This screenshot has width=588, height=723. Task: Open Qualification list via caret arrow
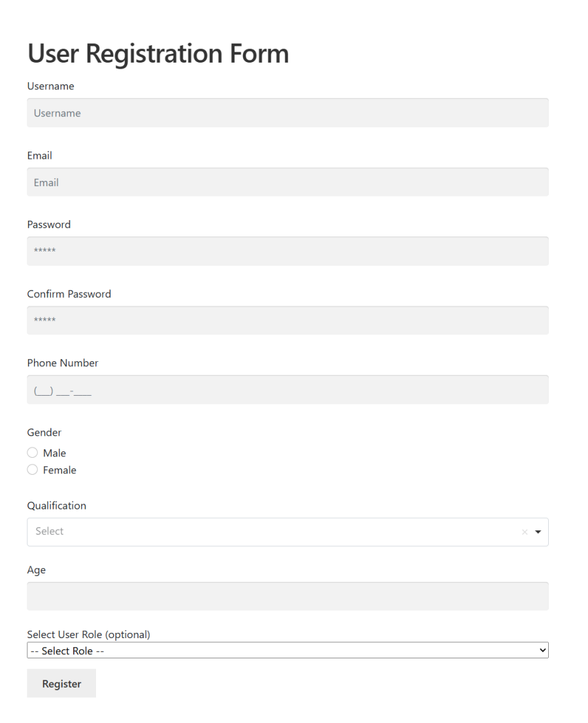point(538,532)
